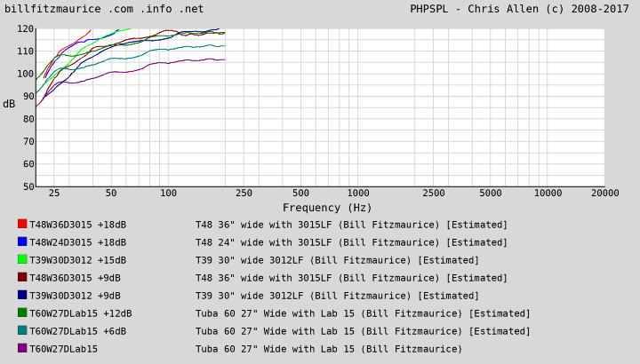Click the billfitzmaurice .com .info .net header

[104, 9]
